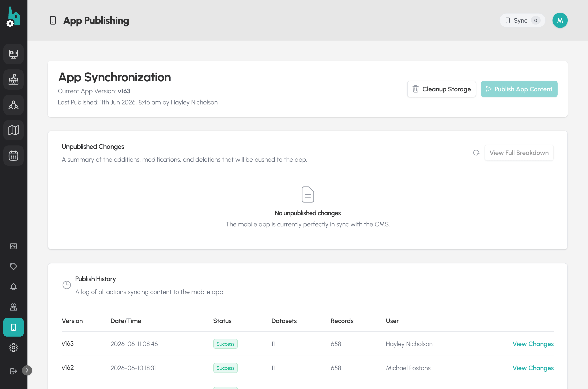View Changes for version v162
This screenshot has width=588, height=389.
[x=533, y=368]
